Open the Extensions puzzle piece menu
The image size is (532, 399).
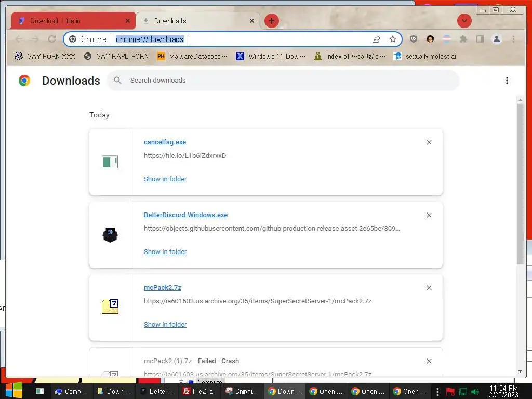[x=463, y=39]
